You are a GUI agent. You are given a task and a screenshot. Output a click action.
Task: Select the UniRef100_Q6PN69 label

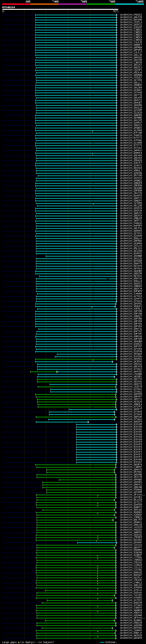131,48
